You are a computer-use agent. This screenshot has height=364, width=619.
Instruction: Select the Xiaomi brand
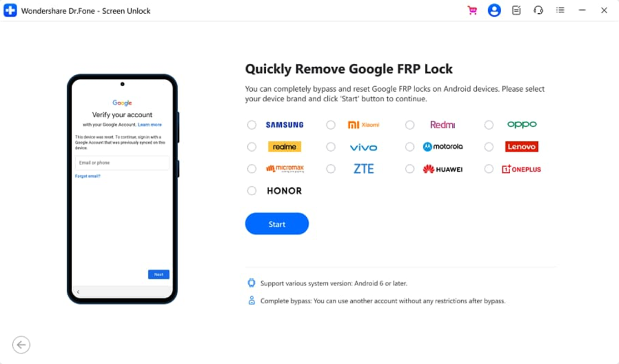click(x=331, y=124)
